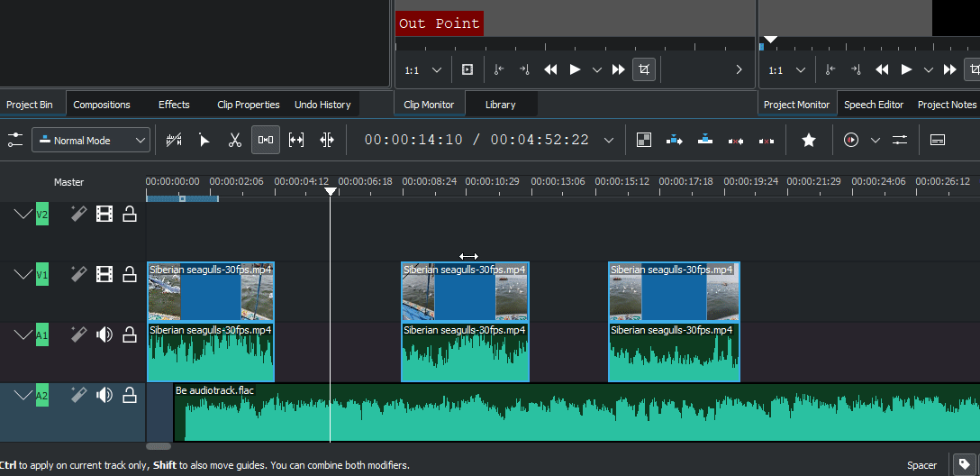Viewport: 980px width, 476px height.
Task: Mute the A1 audio track
Action: [x=104, y=335]
